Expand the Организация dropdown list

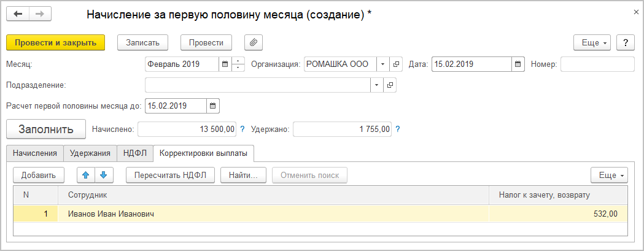382,64
